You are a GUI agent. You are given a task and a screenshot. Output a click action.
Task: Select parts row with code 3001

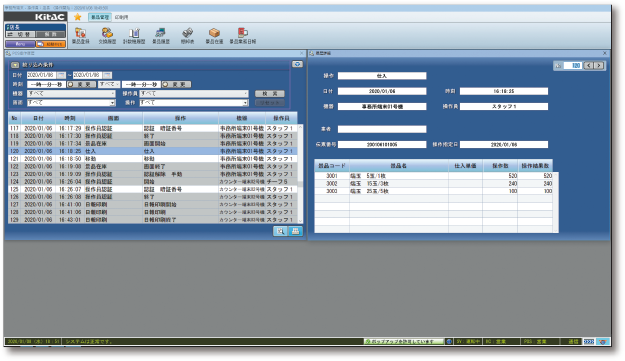[x=434, y=176]
